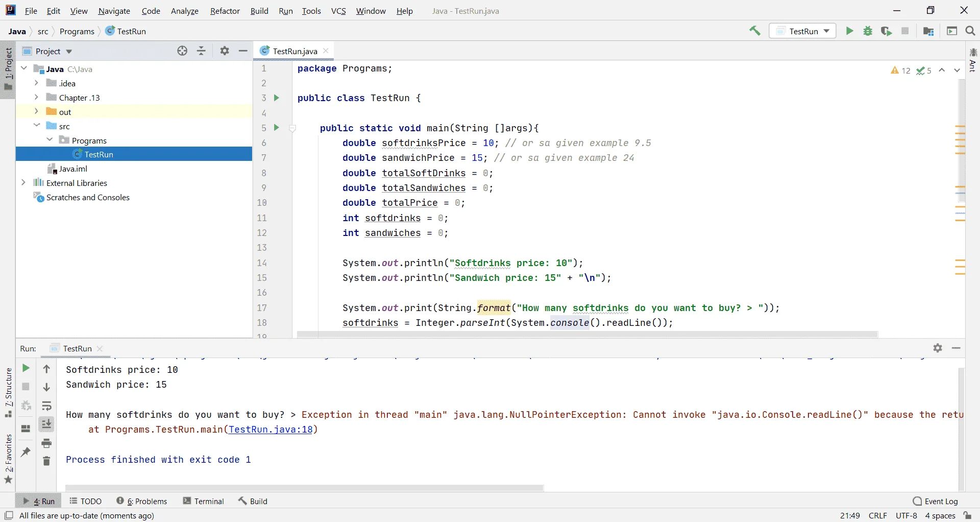The image size is (980, 522).
Task: Rerun TestRun in the Run panel
Action: (x=26, y=368)
